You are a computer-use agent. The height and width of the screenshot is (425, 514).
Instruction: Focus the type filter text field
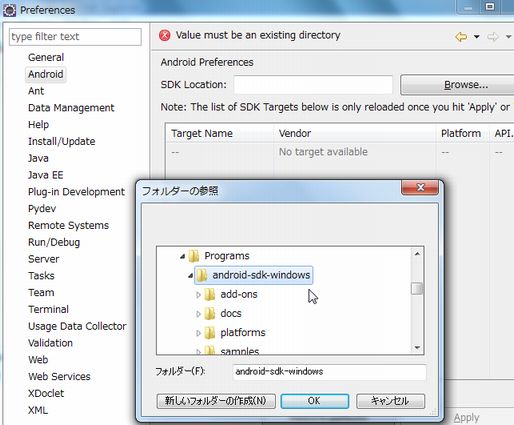coord(75,37)
